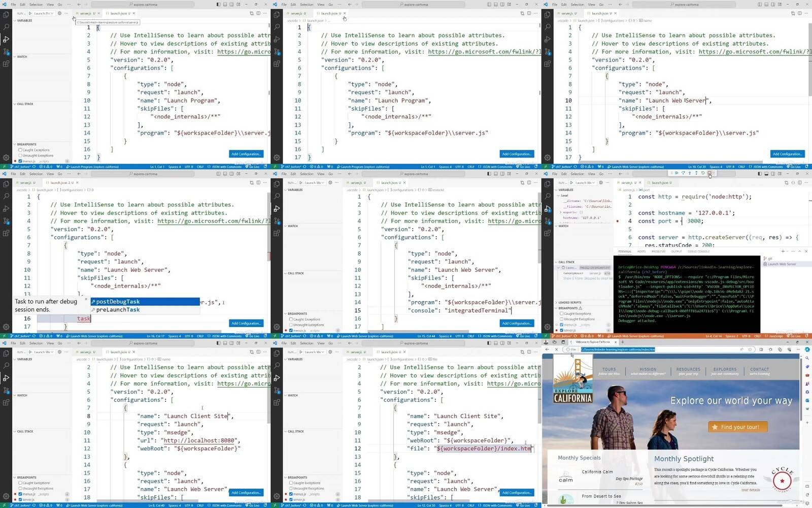
Task: Open Manage gear in top-left VS Code window
Action: (x=6, y=158)
